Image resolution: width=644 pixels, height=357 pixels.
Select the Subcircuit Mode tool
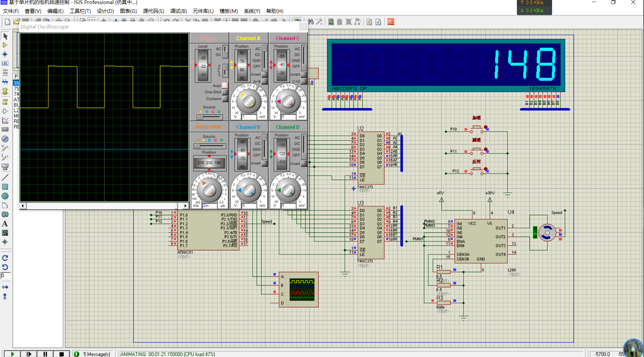5,91
